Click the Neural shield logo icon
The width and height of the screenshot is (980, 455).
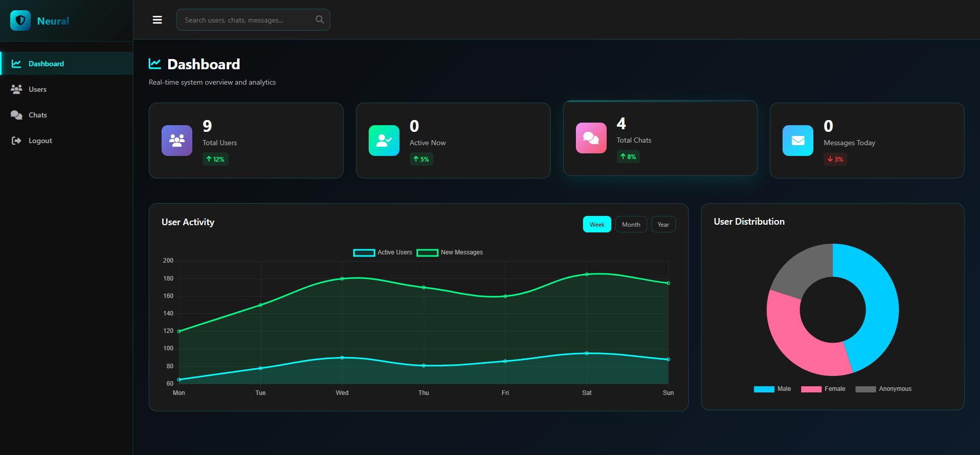tap(21, 21)
